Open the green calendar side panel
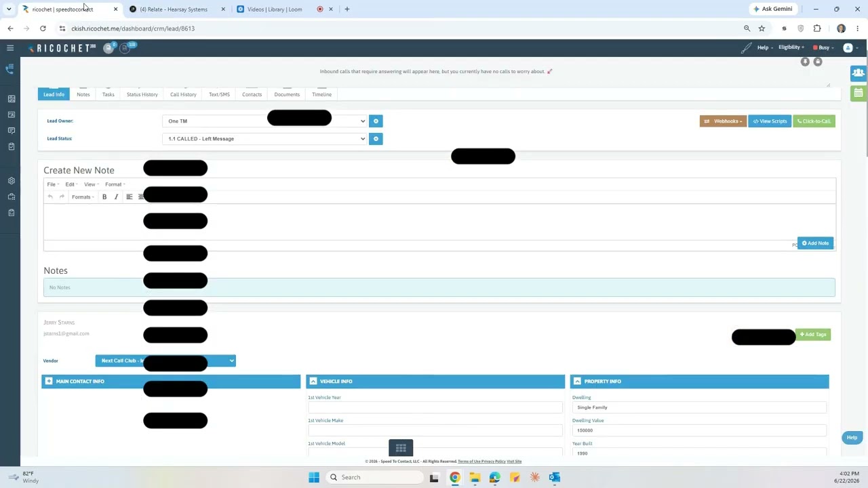Viewport: 868px width, 488px height. pyautogui.click(x=859, y=93)
